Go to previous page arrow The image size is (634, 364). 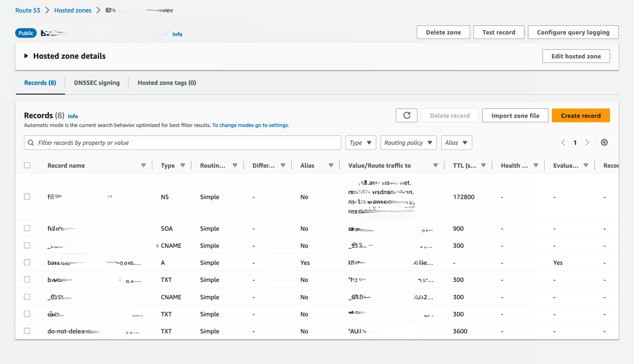coord(563,143)
